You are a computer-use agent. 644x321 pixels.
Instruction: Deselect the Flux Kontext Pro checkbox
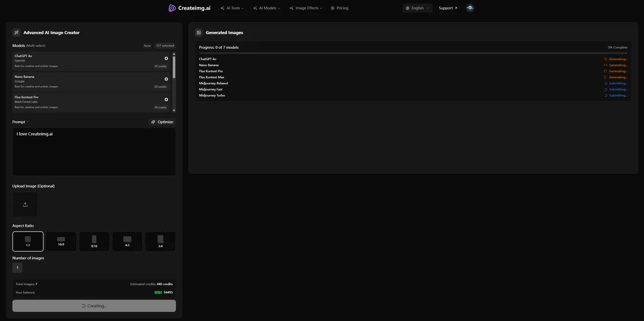point(167,99)
